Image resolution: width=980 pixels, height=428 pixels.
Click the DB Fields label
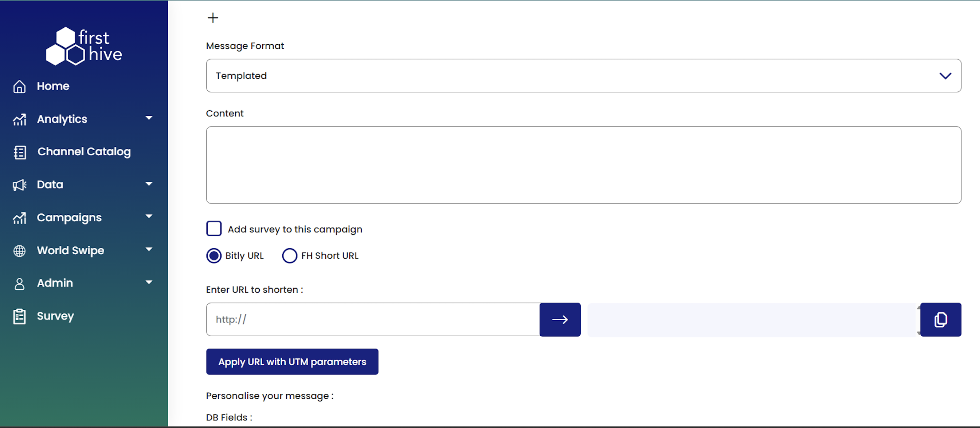(x=229, y=417)
